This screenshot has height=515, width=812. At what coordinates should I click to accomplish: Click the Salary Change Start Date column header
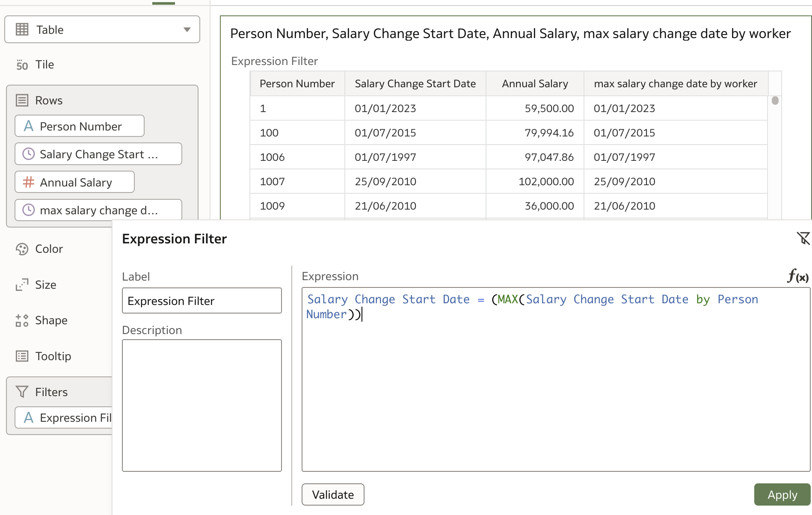[415, 84]
